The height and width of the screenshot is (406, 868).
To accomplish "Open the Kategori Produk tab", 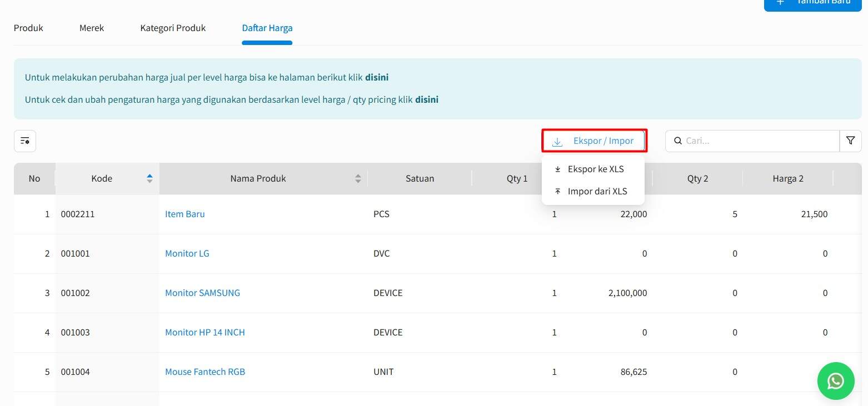I will click(173, 28).
